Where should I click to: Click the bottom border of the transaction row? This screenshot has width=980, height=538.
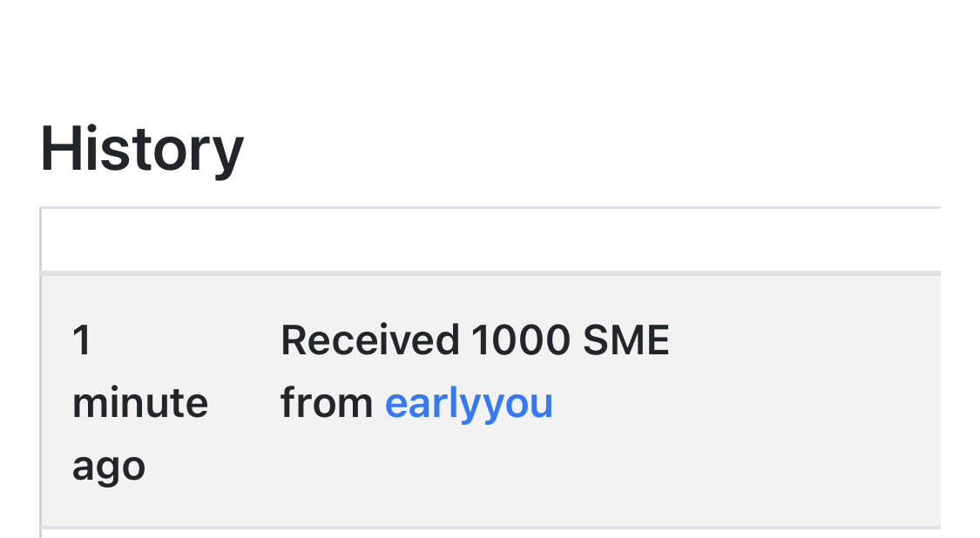[490, 528]
